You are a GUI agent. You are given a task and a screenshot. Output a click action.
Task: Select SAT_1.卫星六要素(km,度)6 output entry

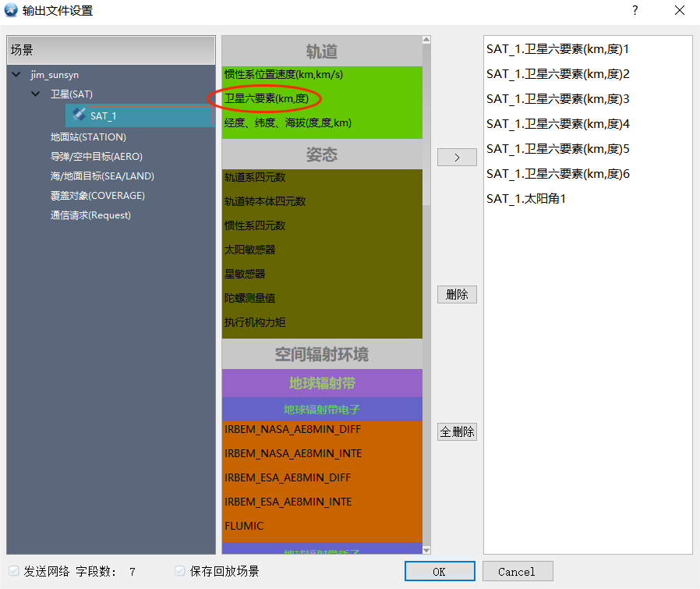(557, 174)
